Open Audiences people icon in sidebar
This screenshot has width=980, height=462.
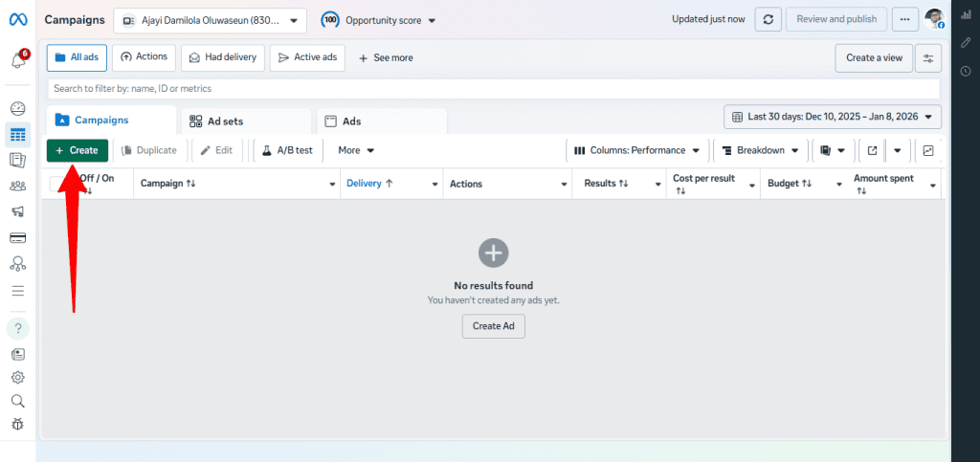point(18,187)
